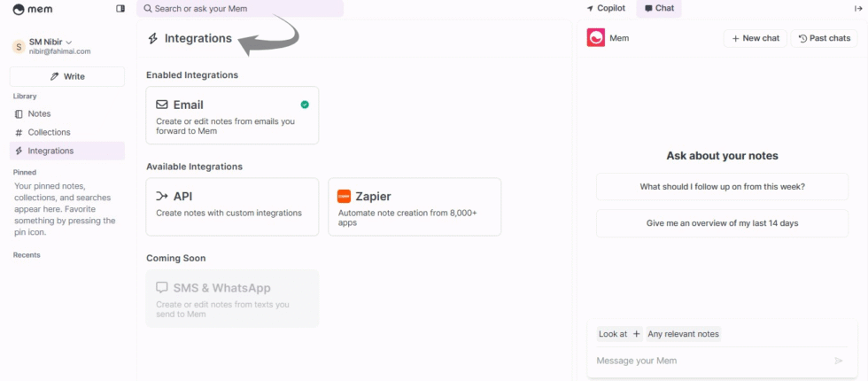
Task: Click the send message arrow icon
Action: point(838,361)
